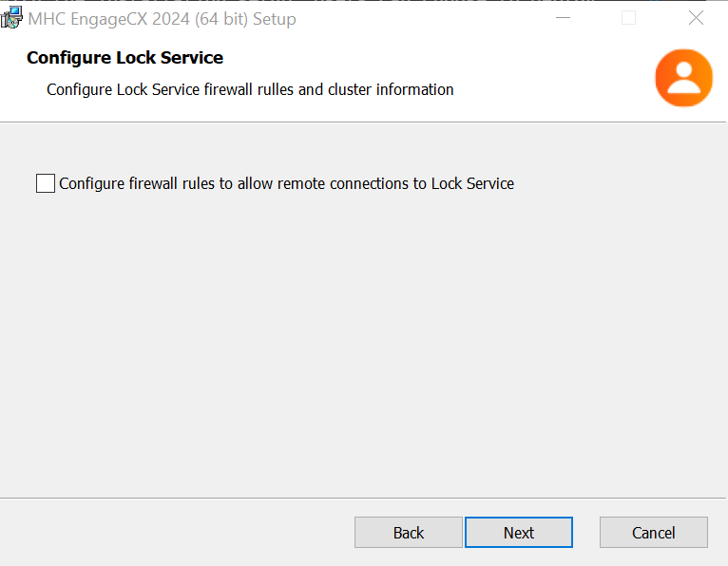Click the 'cluster information' text in the subtitle
This screenshot has height=566, width=728.
pyautogui.click(x=391, y=89)
